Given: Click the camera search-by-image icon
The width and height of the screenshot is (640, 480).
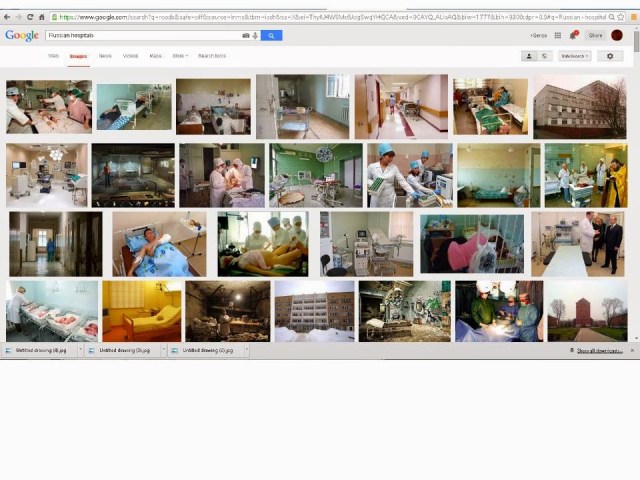Looking at the screenshot, I should pos(246,35).
